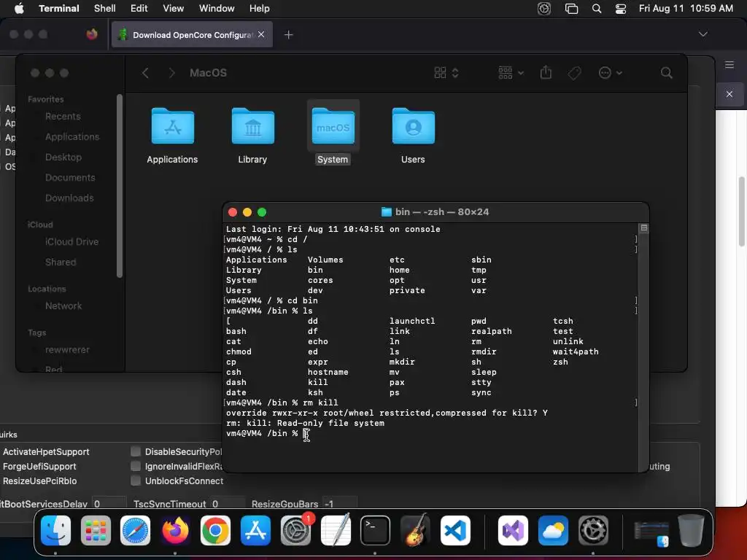This screenshot has width=747, height=560.
Task: Open Control Center in menu bar
Action: [621, 9]
